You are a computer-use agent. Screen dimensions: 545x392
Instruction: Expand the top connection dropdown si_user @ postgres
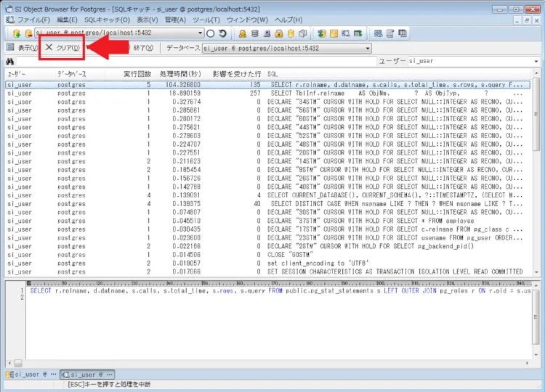(x=201, y=33)
